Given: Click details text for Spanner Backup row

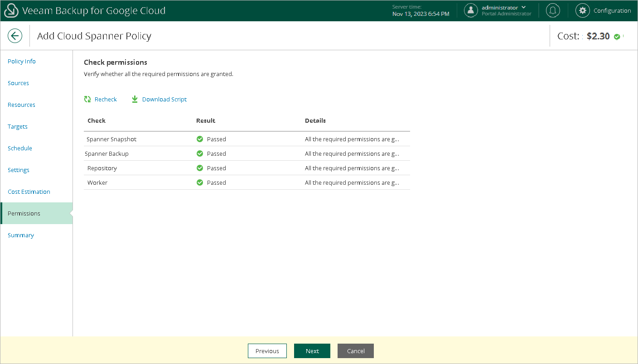Looking at the screenshot, I should [x=352, y=153].
